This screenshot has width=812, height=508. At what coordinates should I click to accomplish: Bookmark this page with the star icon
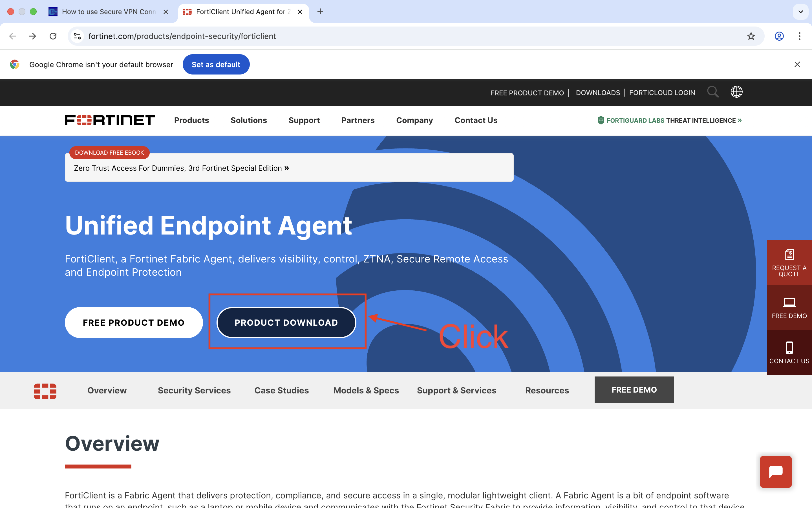tap(751, 36)
